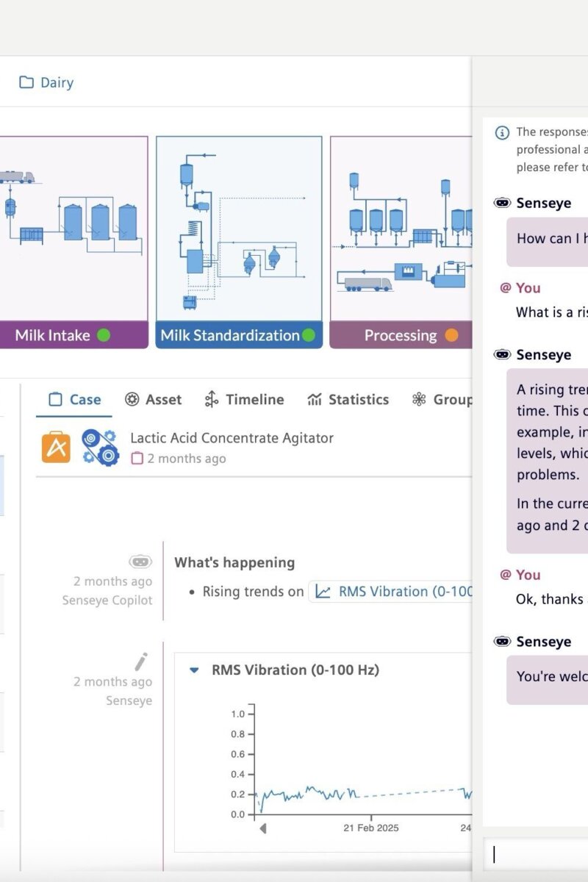Open the Timeline tab

[x=243, y=399]
